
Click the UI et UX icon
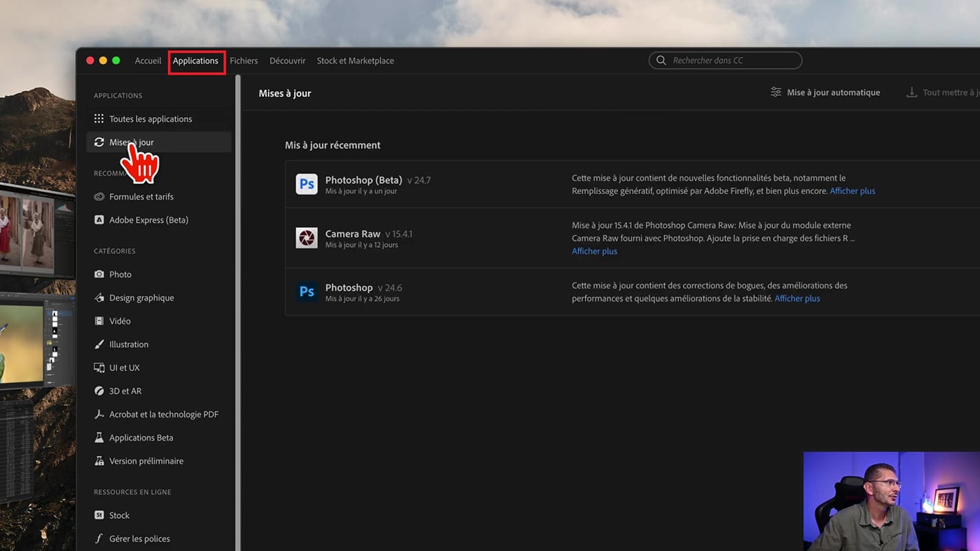pos(99,368)
